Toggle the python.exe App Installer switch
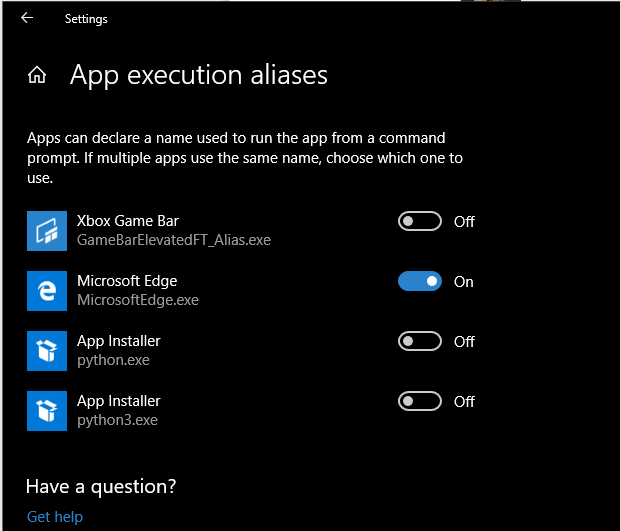 pos(420,341)
